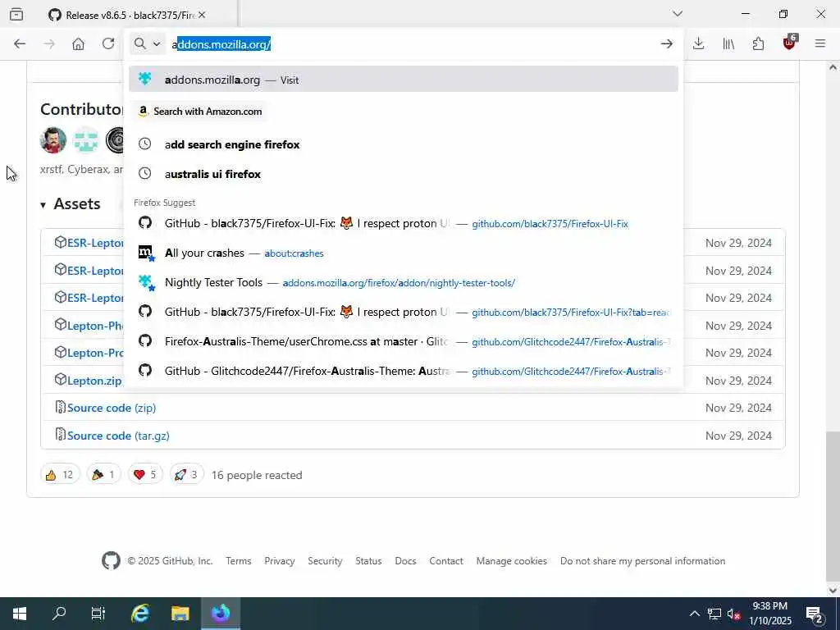Click the Go arrow in address bar

[x=666, y=44]
